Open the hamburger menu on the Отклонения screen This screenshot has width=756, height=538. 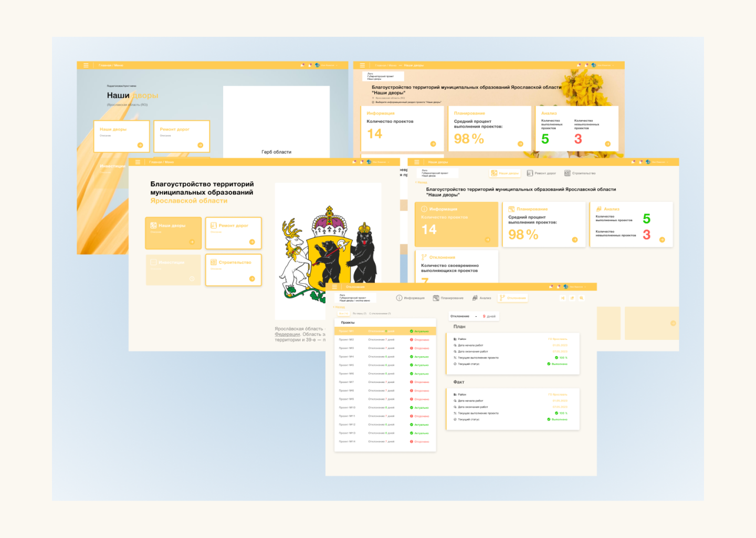click(x=334, y=287)
